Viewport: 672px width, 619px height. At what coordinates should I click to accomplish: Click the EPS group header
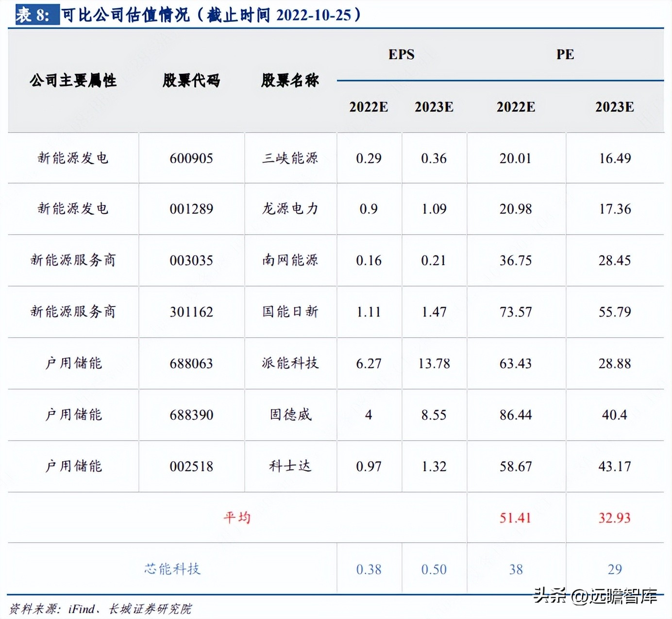point(402,54)
